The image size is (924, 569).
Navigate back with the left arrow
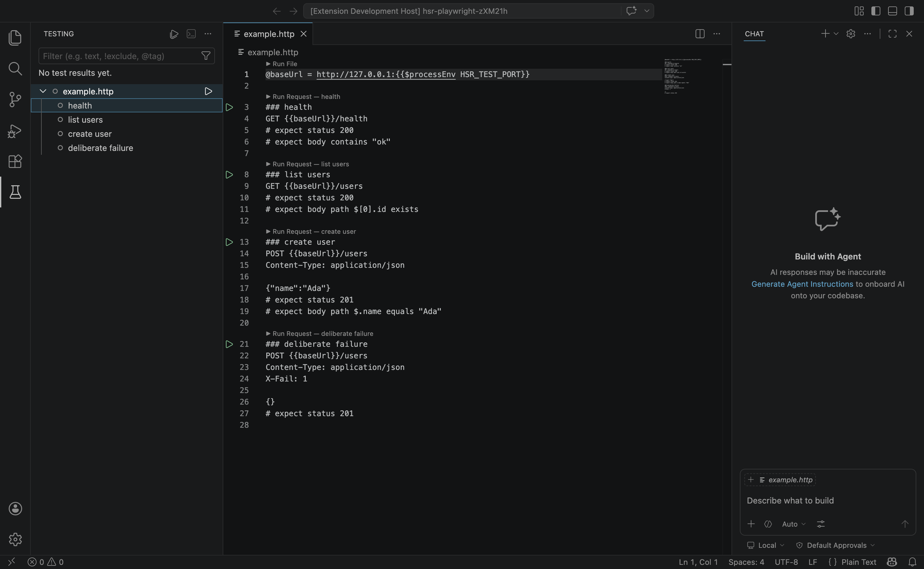pyautogui.click(x=277, y=11)
